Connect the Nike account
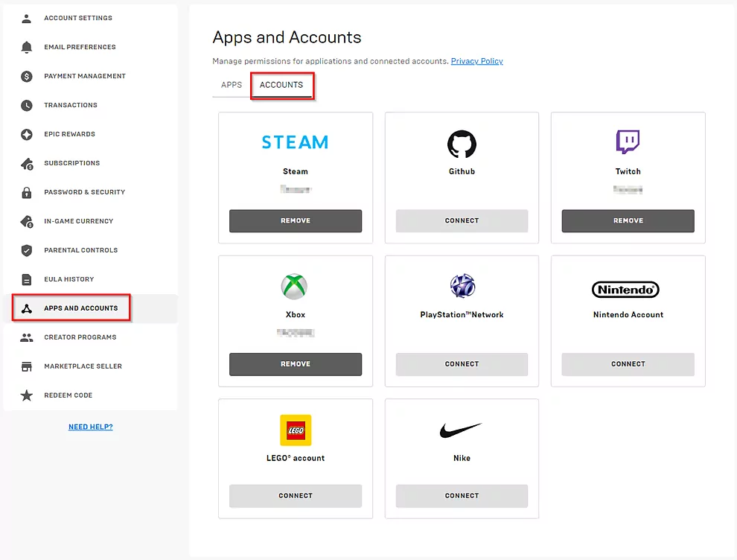This screenshot has width=737, height=560. click(x=462, y=495)
